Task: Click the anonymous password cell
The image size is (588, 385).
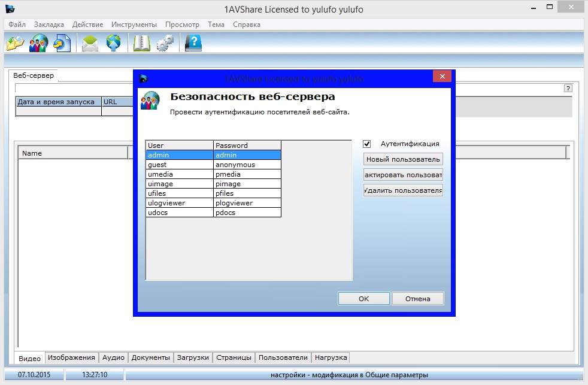Action: [247, 165]
